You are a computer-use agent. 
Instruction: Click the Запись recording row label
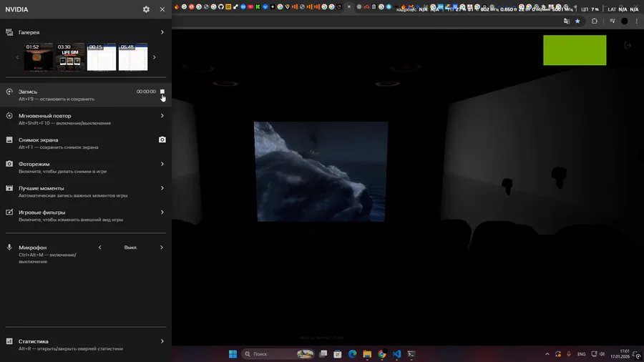[28, 92]
